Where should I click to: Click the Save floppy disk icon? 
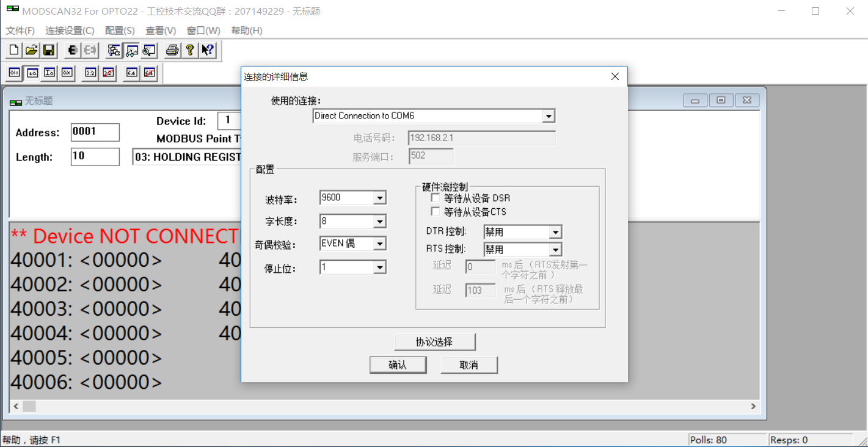49,50
